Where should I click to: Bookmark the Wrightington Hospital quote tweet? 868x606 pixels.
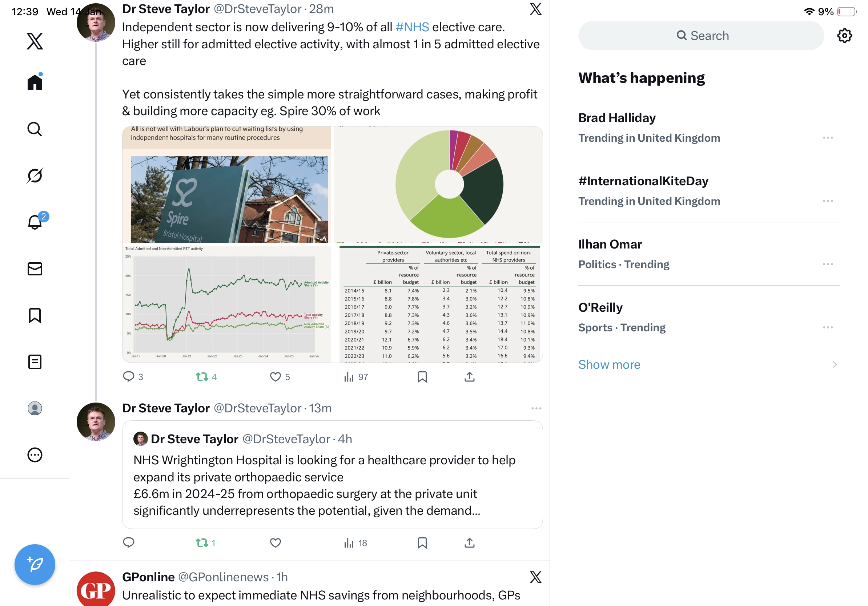[422, 543]
